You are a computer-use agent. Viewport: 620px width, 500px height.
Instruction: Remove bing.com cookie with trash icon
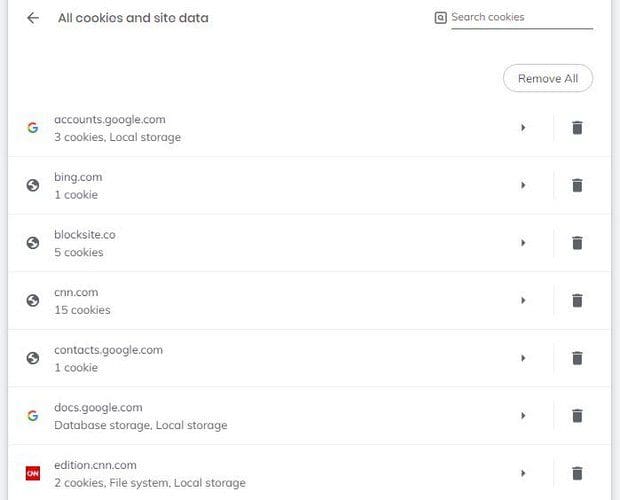(577, 185)
